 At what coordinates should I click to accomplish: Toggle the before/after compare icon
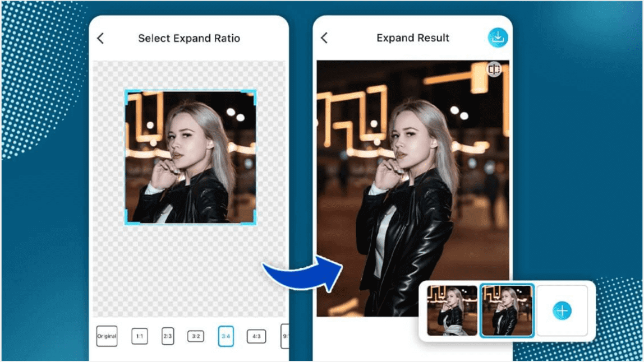pyautogui.click(x=494, y=69)
